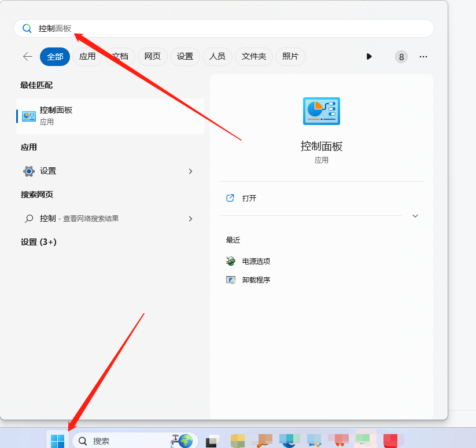Open the 设置 app result

pyautogui.click(x=110, y=171)
